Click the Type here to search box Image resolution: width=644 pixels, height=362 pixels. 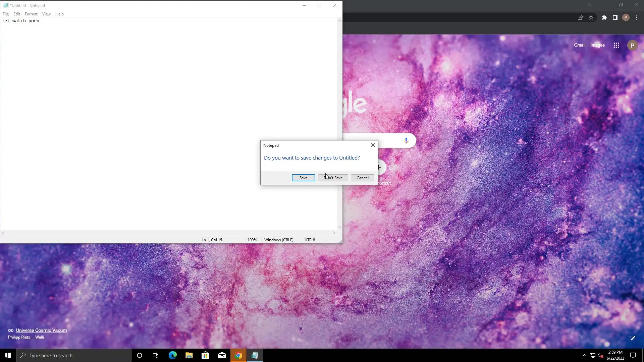coord(74,355)
